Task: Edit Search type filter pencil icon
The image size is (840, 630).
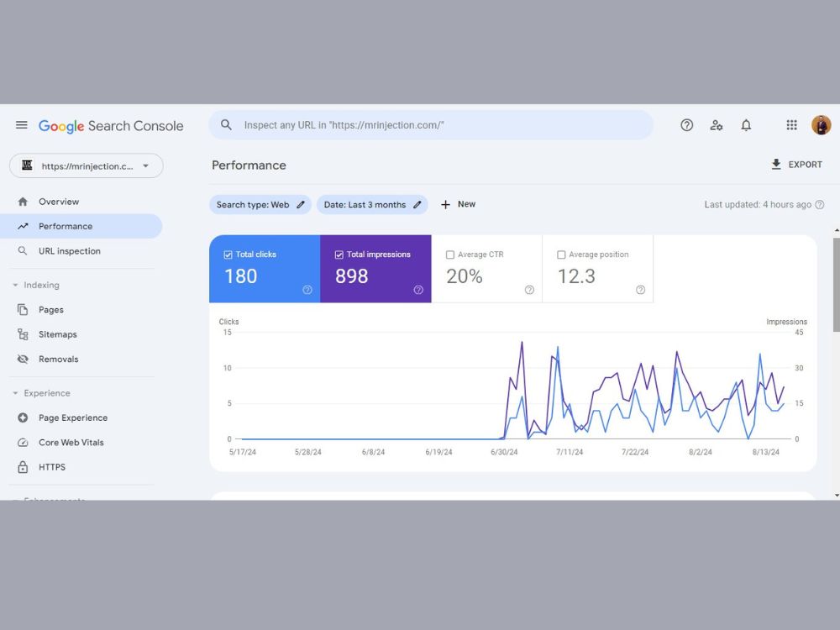Action: point(301,205)
